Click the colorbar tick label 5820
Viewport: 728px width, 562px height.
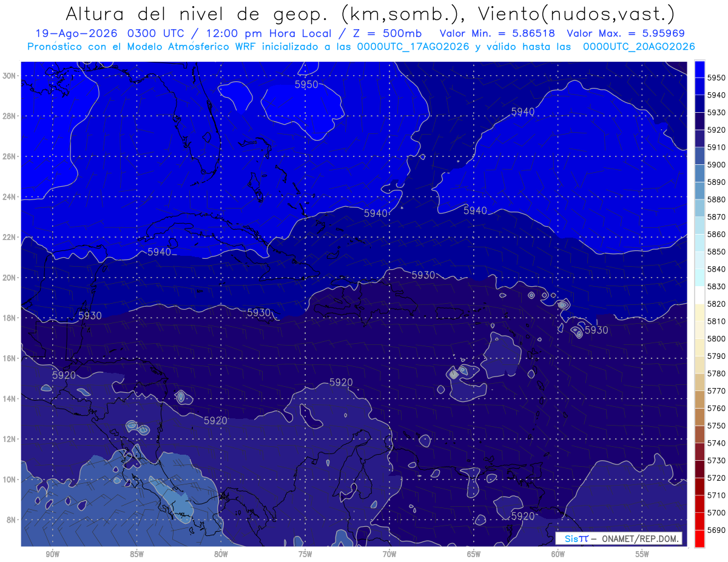[716, 304]
